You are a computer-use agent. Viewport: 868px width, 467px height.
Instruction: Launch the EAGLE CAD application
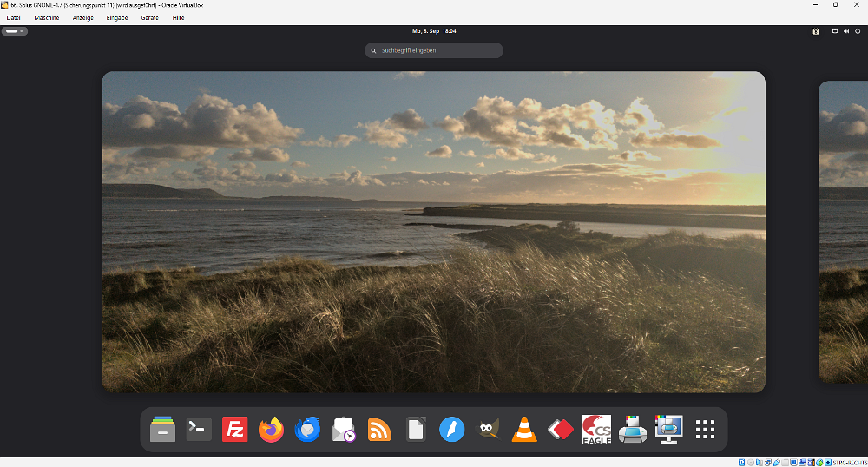pyautogui.click(x=596, y=429)
